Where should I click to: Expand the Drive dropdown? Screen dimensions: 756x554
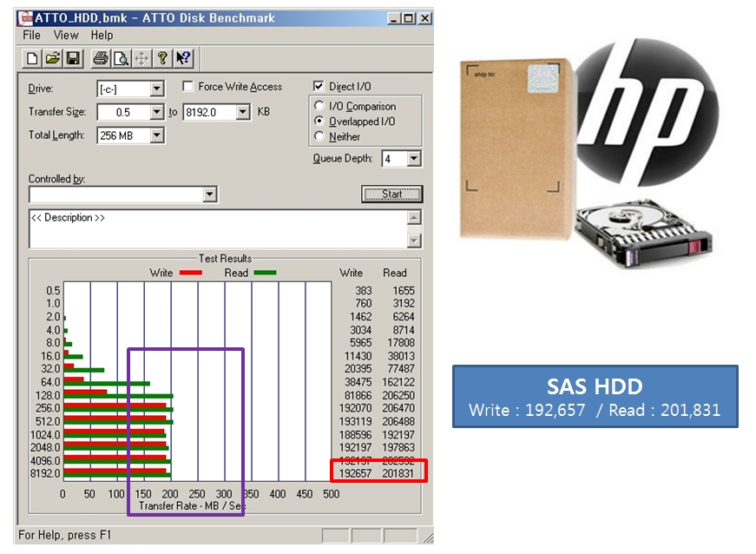coord(156,89)
